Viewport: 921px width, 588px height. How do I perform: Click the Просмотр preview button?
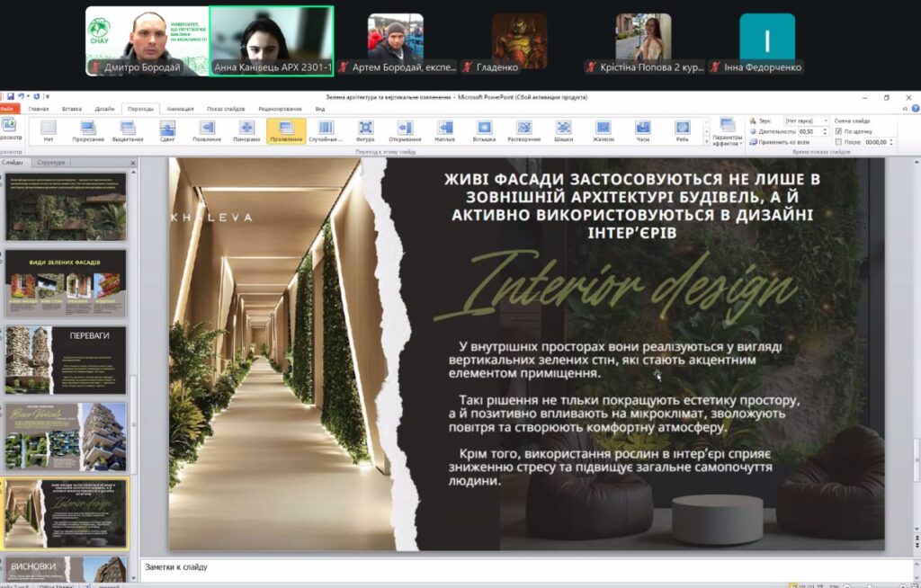[10, 129]
